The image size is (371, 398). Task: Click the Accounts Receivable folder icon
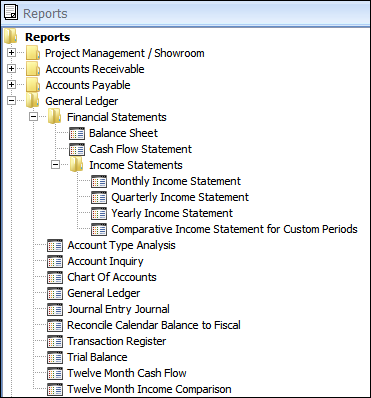point(33,69)
